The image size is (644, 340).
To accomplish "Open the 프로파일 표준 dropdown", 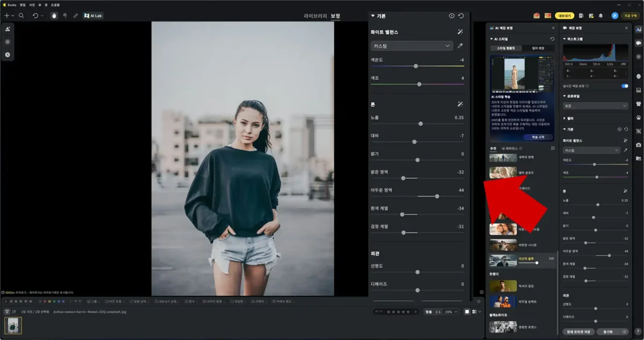I will tap(595, 106).
